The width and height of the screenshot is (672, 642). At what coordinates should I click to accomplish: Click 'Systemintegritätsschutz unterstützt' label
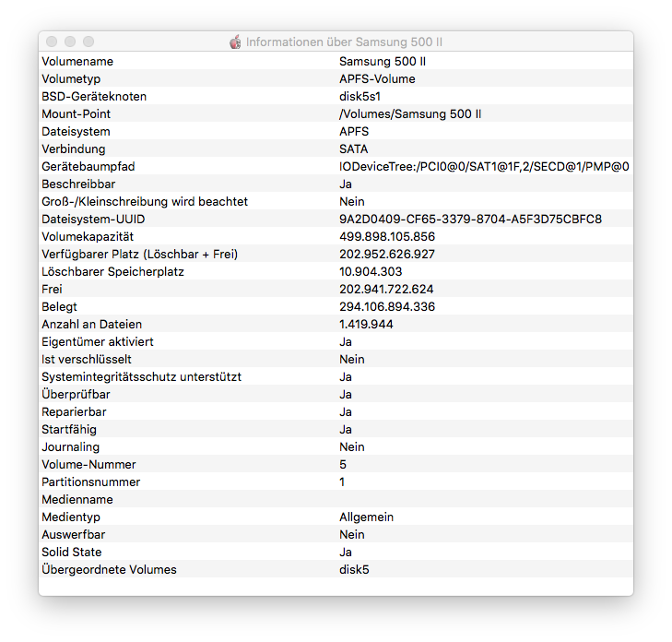click(x=141, y=377)
